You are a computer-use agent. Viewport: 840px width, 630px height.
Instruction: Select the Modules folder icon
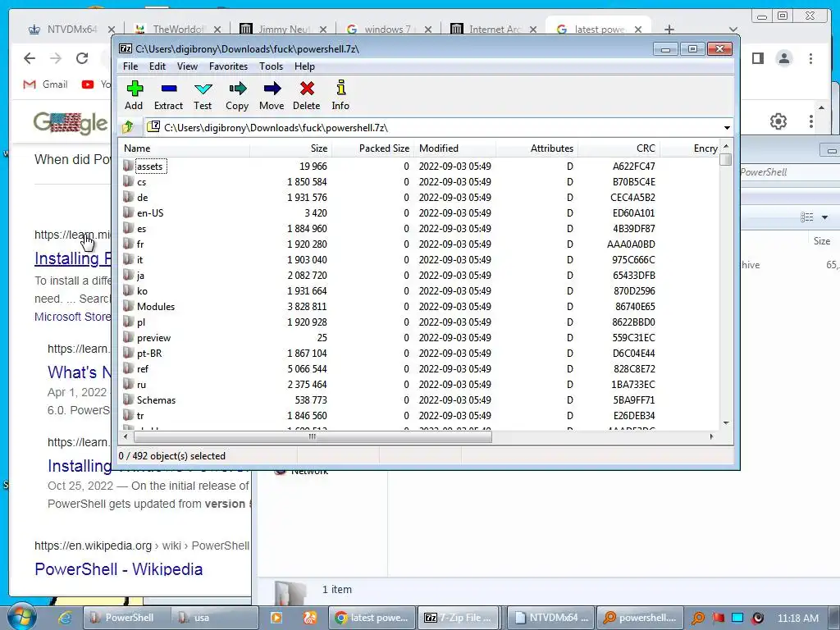(128, 307)
